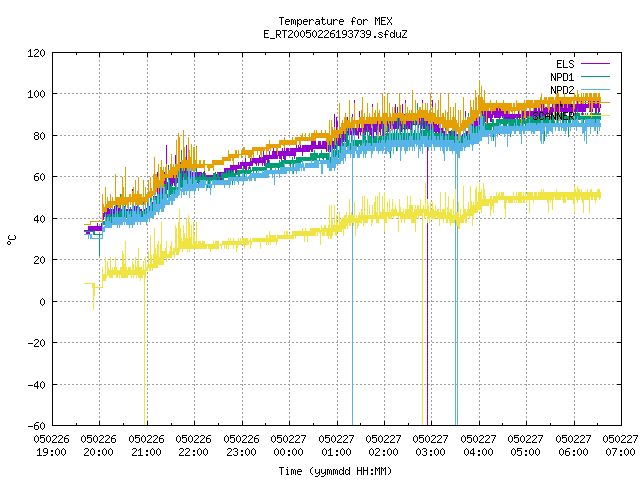Click the blue NPD2 legend line sample
Screen dimensions: 640x480
click(595, 89)
